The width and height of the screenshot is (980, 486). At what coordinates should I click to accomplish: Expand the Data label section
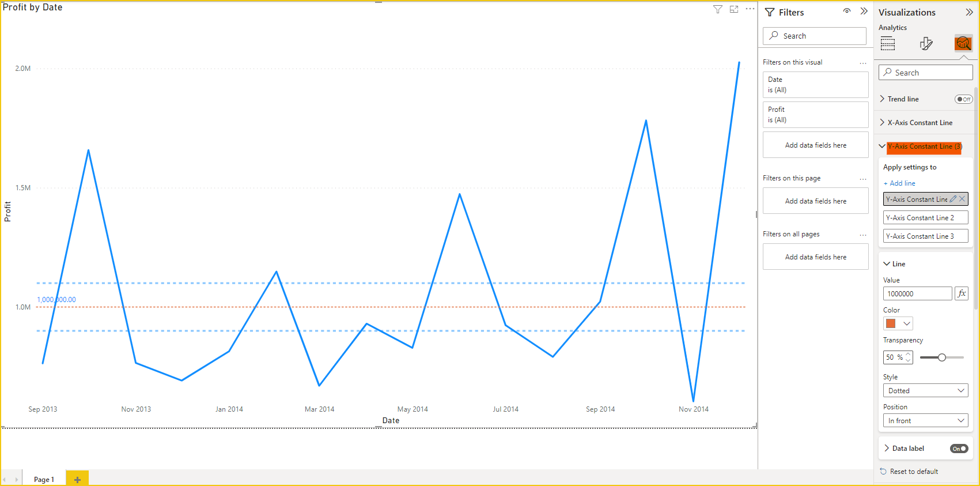coord(887,448)
